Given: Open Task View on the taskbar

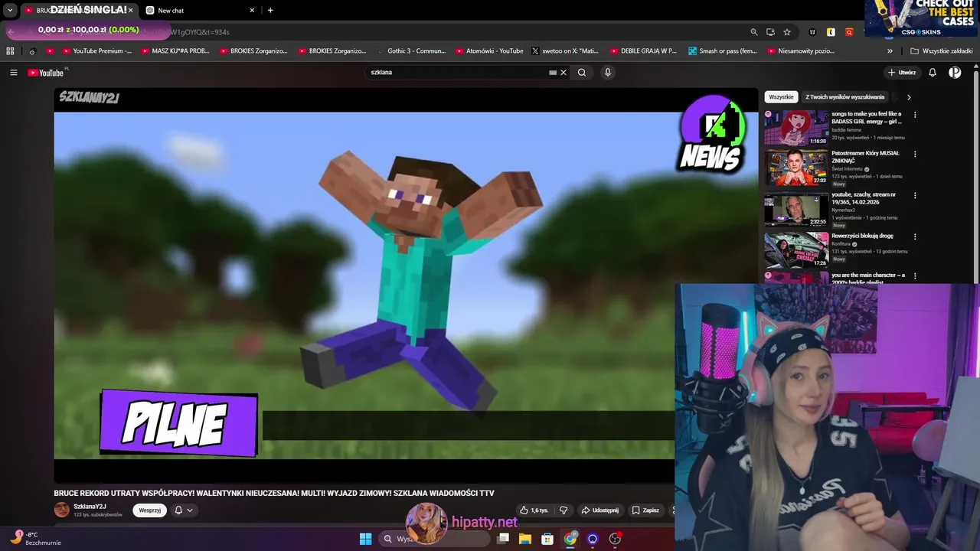Looking at the screenshot, I should pos(503,539).
